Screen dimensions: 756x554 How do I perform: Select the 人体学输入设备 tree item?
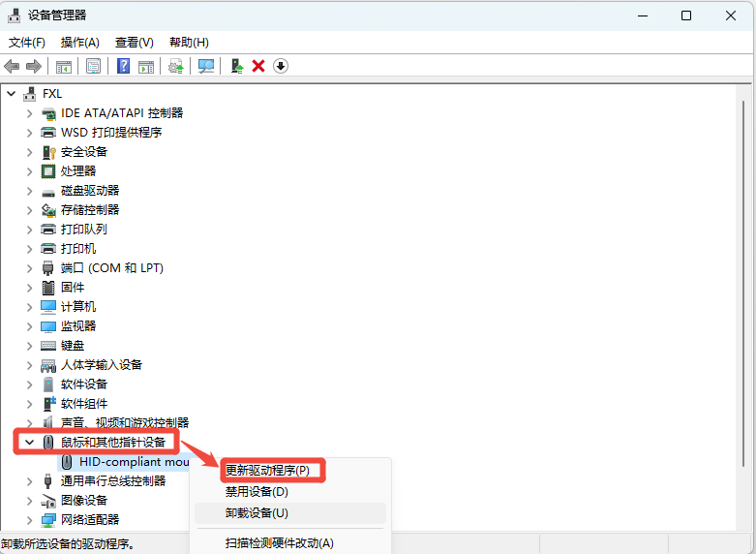coord(102,365)
